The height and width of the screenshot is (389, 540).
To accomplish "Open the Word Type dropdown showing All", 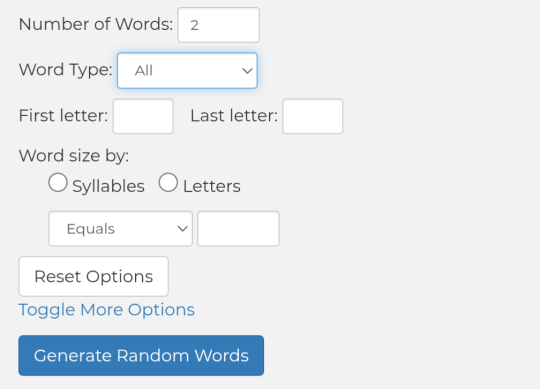I will tap(187, 71).
